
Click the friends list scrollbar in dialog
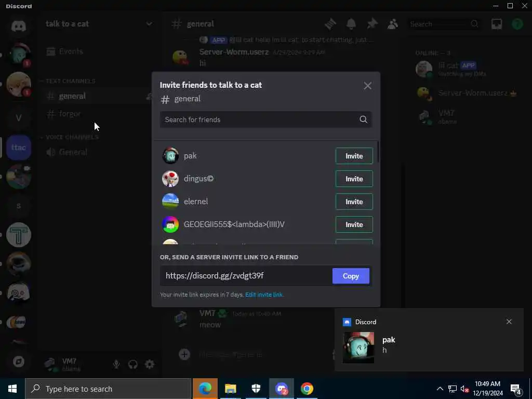point(378,152)
